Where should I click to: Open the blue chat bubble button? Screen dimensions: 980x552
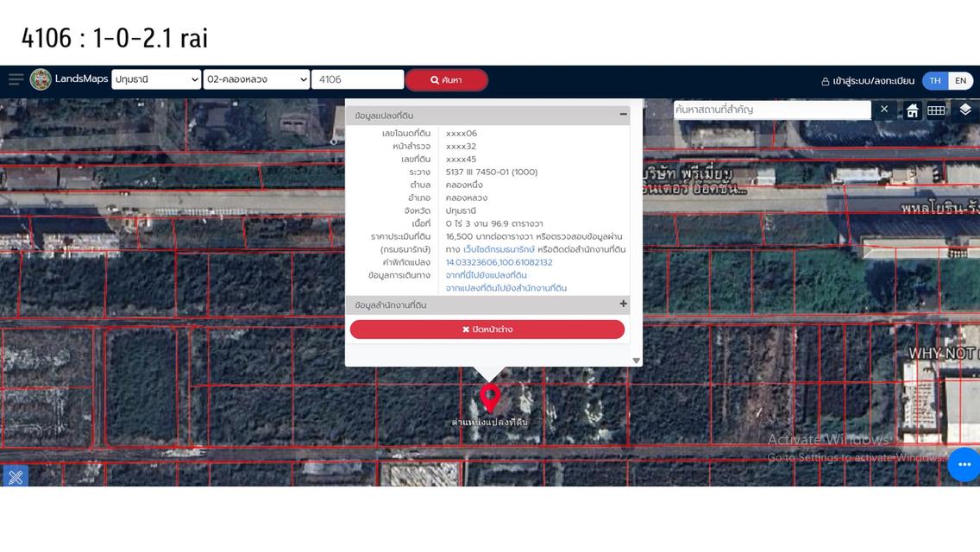pos(963,464)
